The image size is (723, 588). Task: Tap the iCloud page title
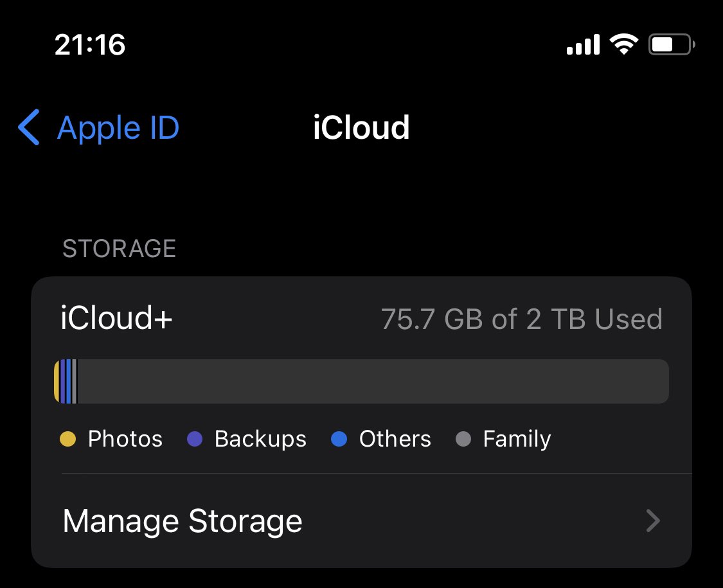[361, 127]
